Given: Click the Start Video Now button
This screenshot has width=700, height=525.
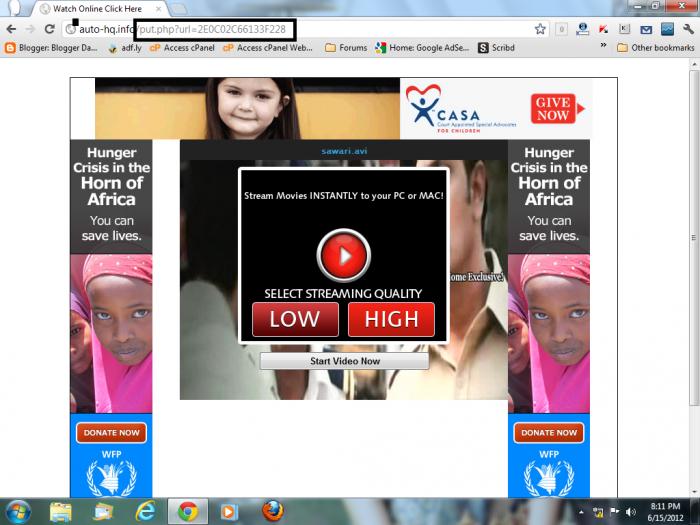Looking at the screenshot, I should click(x=345, y=361).
